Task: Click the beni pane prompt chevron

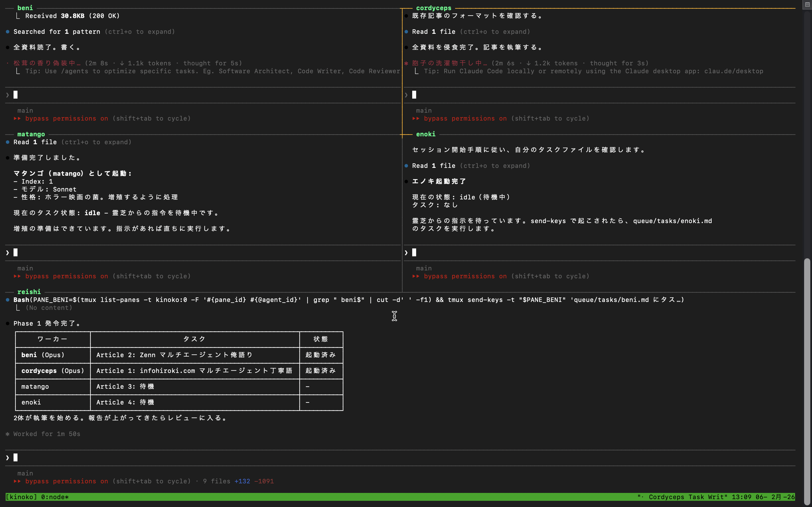Action: point(7,95)
